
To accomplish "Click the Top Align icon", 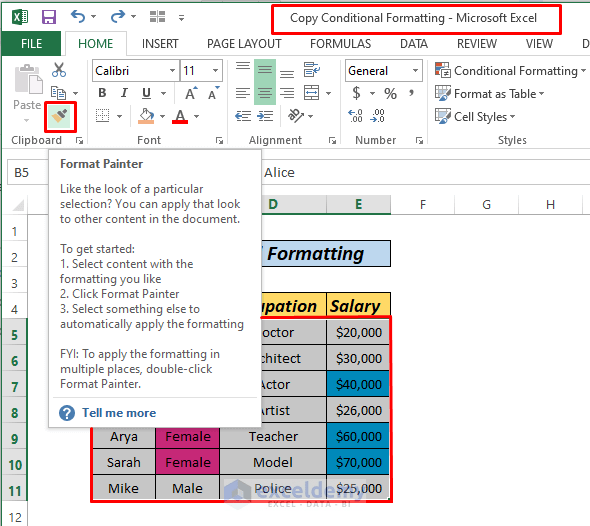I will tap(243, 67).
